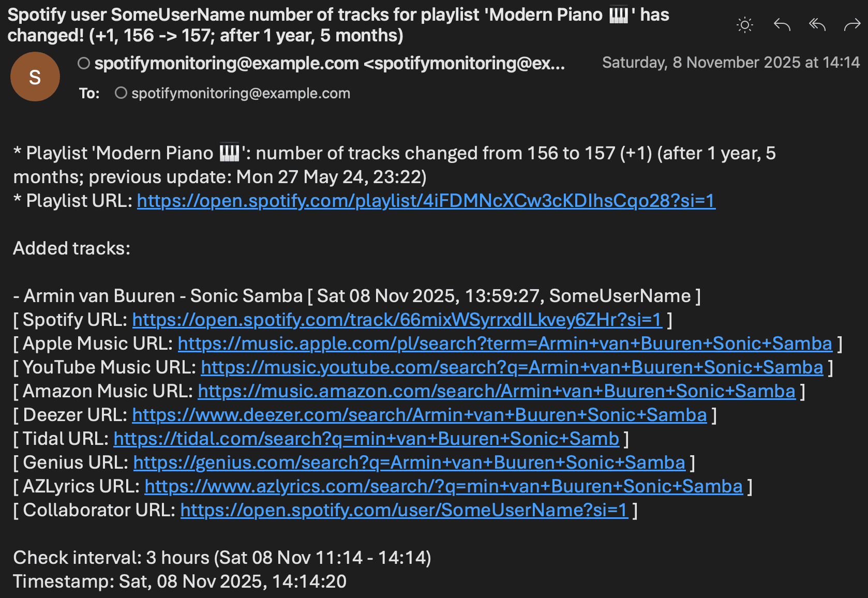This screenshot has height=598, width=868.
Task: Open the Tidal search link
Action: pyautogui.click(x=366, y=439)
